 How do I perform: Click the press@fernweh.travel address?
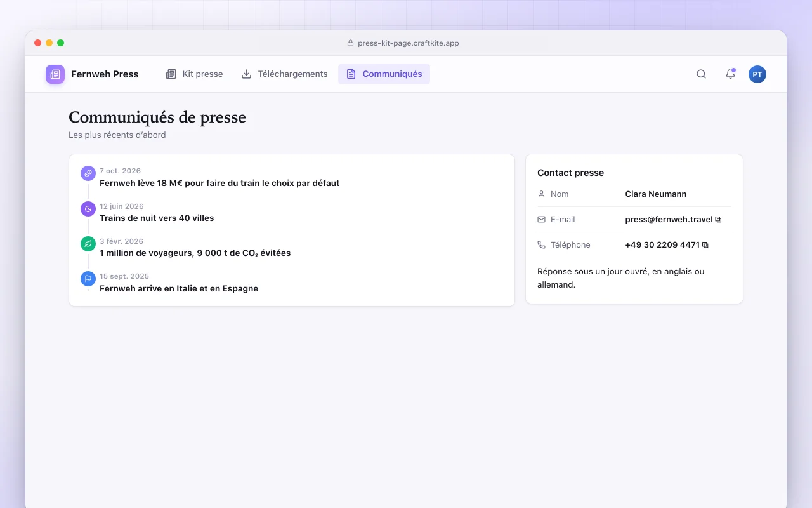coord(669,220)
